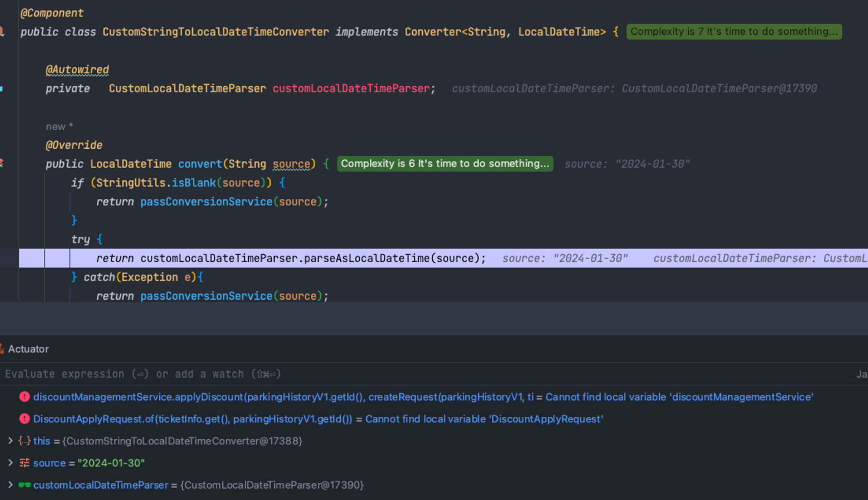
Task: Expand the 'this' variable node
Action: point(10,441)
